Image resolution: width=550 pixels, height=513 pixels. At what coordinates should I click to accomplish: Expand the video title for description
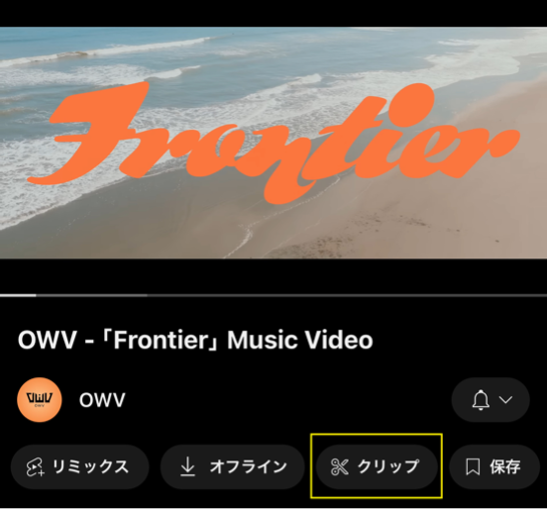point(195,340)
